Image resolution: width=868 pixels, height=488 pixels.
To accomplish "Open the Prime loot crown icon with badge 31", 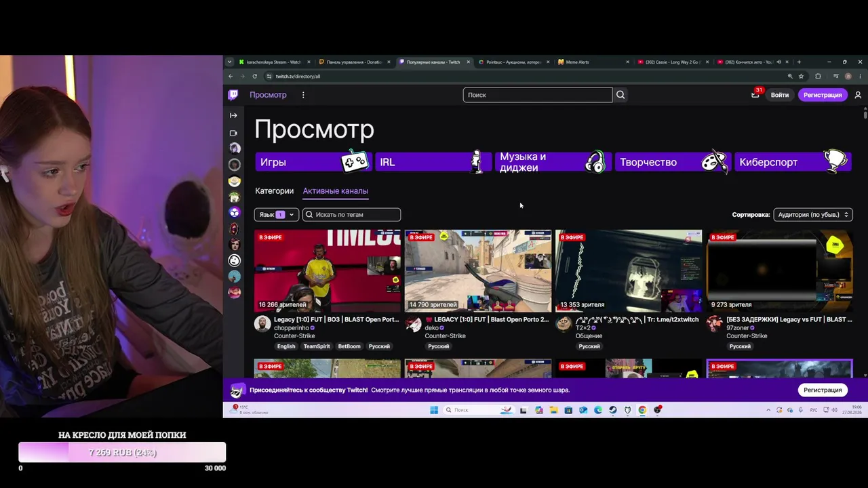I will click(755, 95).
